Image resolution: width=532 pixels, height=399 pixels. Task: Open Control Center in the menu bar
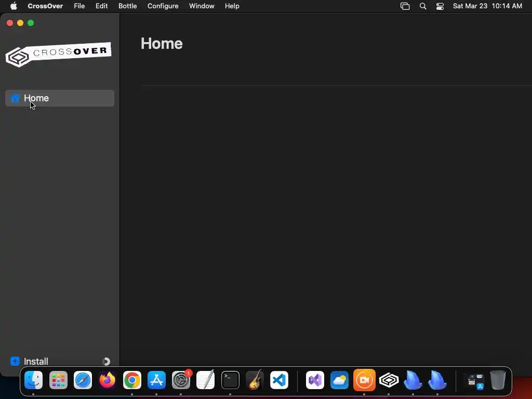440,6
